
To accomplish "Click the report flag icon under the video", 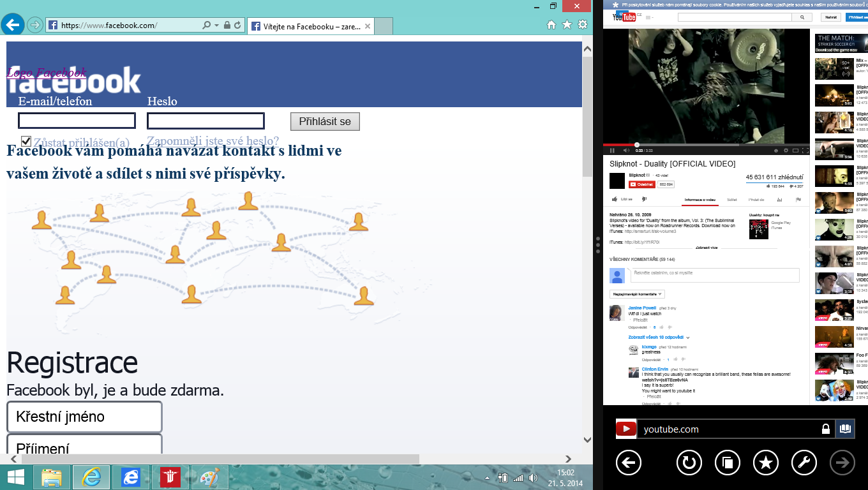I will 798,200.
